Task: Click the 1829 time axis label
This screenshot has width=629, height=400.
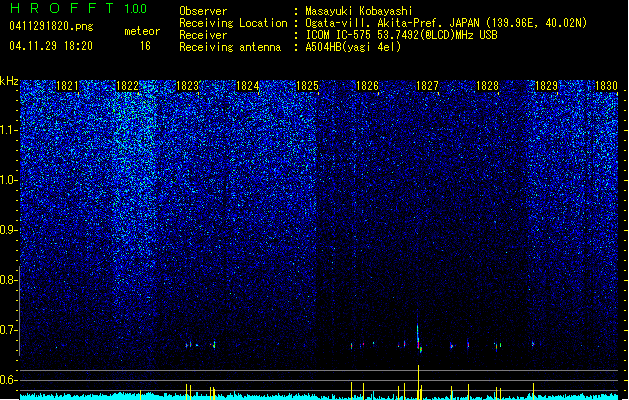Action: coord(547,86)
